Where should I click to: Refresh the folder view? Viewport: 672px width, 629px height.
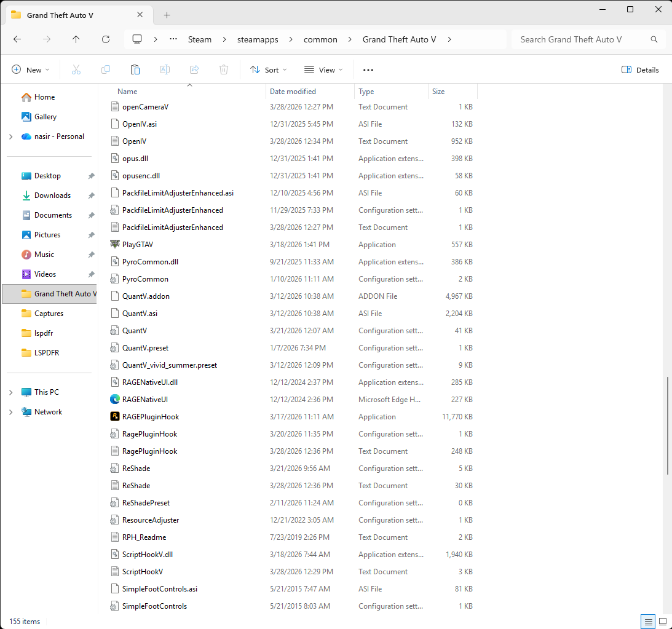click(106, 39)
